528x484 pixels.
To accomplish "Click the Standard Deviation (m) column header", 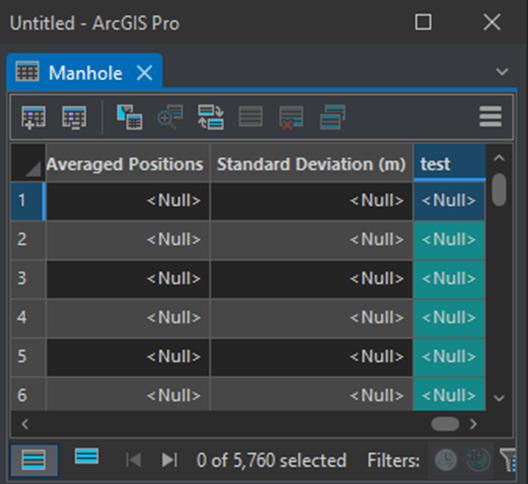I will pyautogui.click(x=311, y=164).
